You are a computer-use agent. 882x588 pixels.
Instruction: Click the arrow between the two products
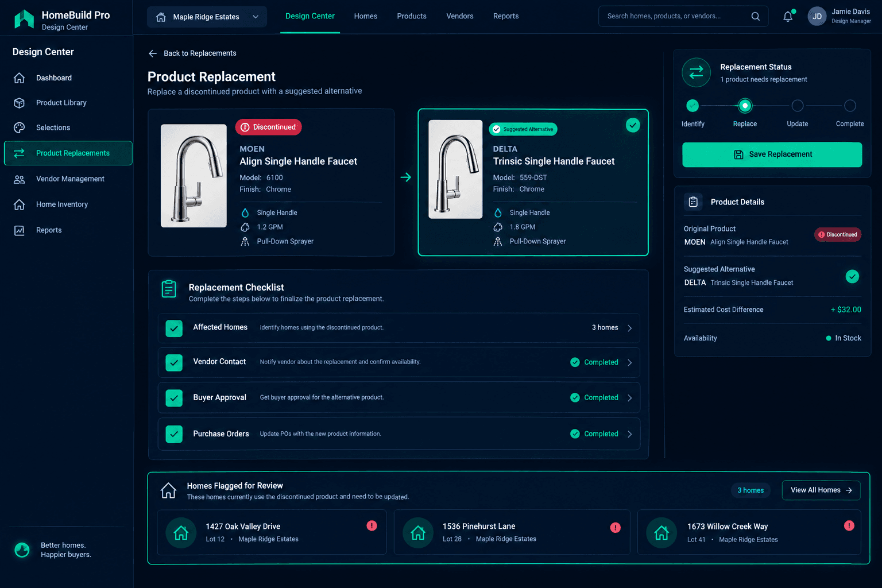tap(405, 177)
